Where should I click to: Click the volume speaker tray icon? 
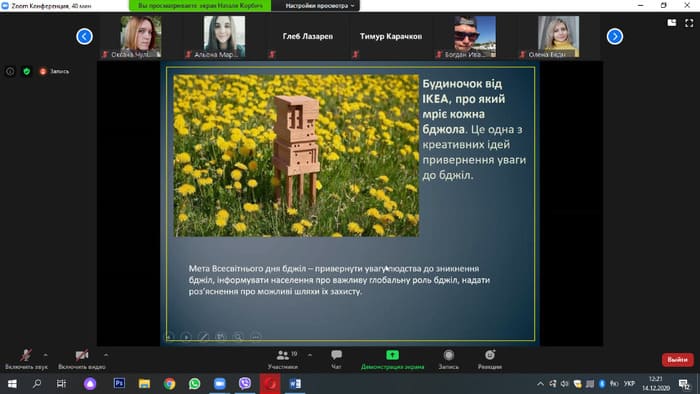565,384
